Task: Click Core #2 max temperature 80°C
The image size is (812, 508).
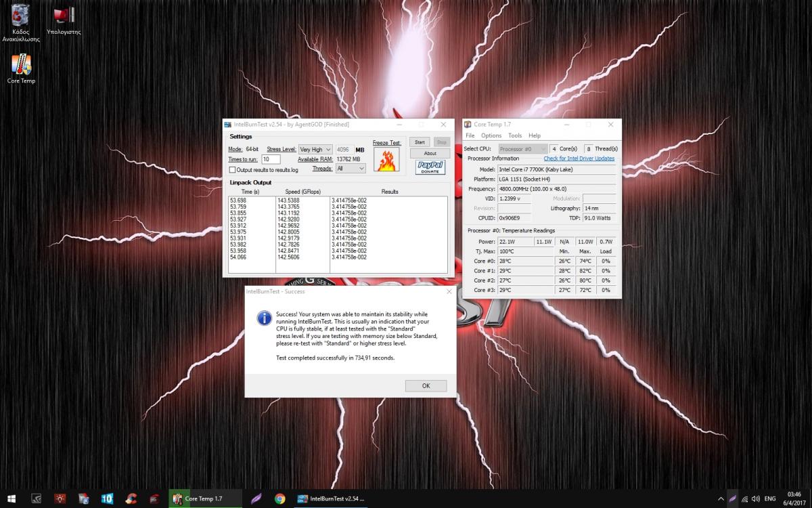Action: (585, 280)
